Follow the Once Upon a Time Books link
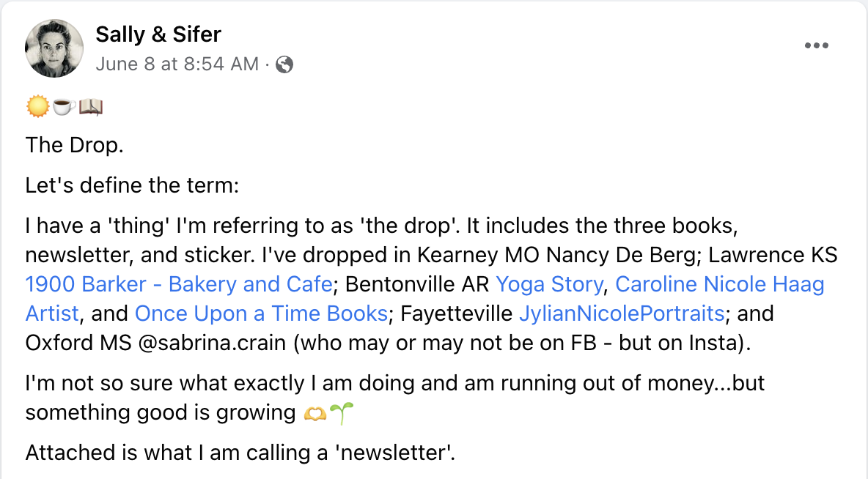868x479 pixels. (261, 313)
